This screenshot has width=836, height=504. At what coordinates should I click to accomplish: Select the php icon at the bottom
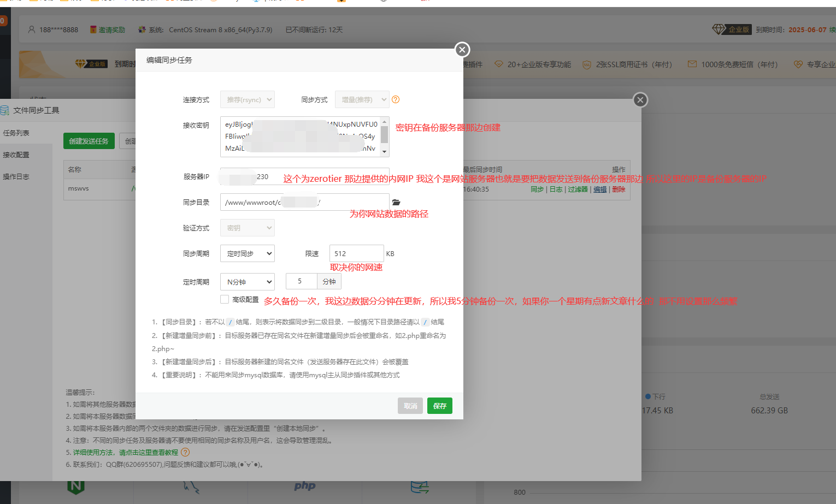304,486
